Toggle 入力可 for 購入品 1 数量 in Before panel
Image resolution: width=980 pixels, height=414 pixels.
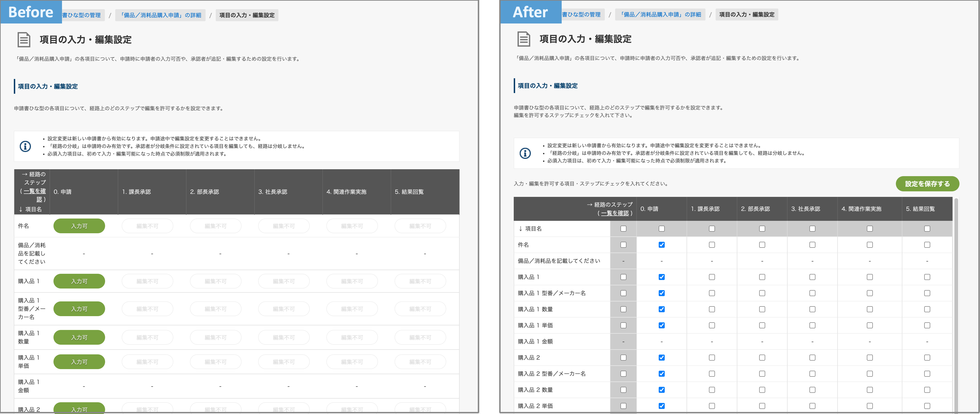[x=79, y=337]
